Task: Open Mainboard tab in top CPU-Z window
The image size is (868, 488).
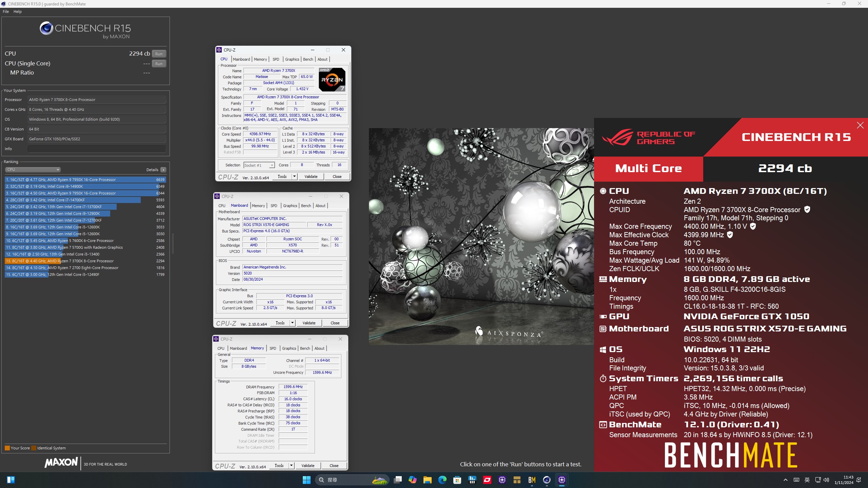Action: pyautogui.click(x=241, y=59)
